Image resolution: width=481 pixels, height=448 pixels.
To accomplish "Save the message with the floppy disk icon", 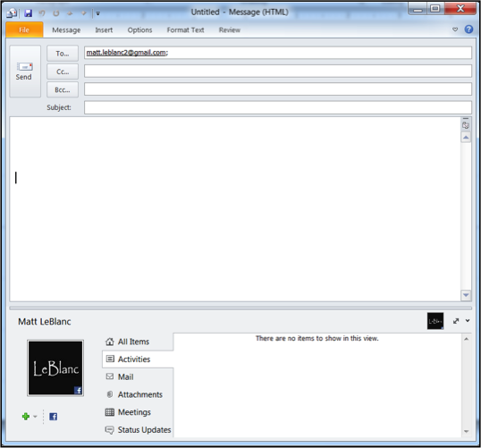I will click(29, 13).
